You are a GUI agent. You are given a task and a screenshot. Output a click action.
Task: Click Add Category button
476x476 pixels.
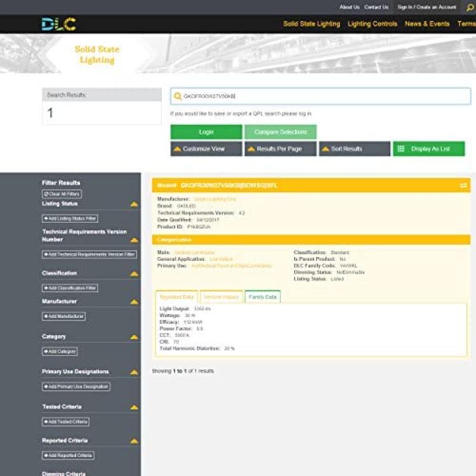[60, 352]
